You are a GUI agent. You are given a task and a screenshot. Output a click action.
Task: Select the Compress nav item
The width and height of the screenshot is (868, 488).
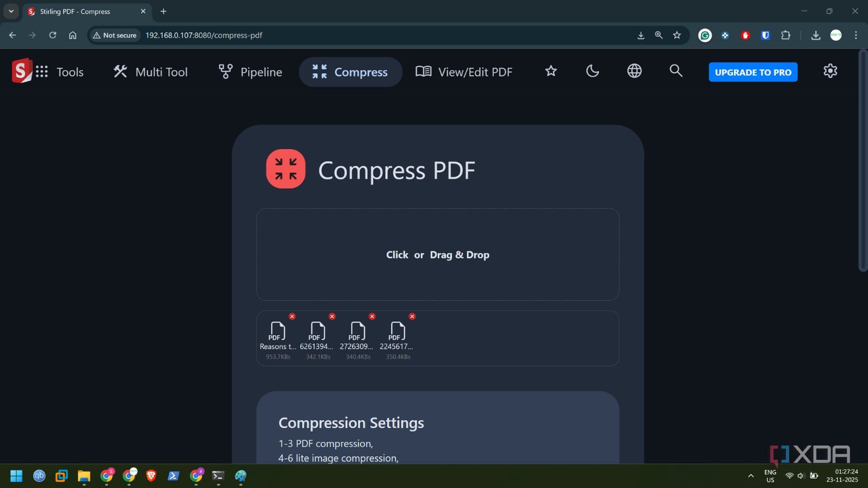click(x=350, y=72)
